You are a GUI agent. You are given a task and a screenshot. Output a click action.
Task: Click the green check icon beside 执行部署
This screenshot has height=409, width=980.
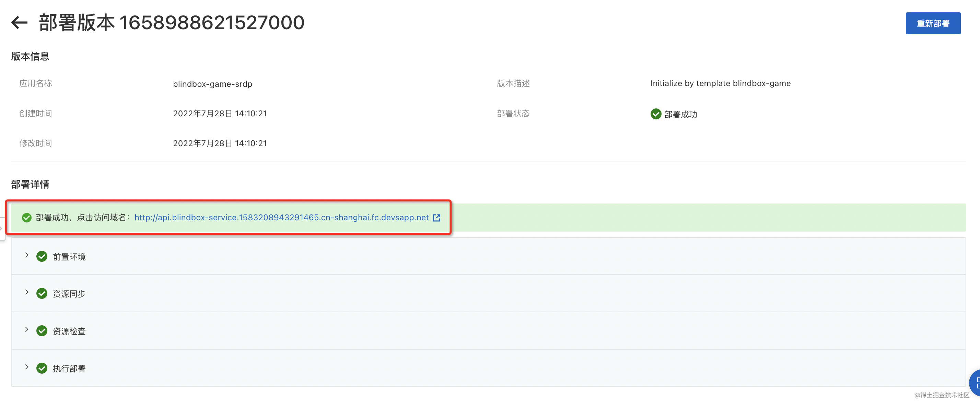click(x=42, y=368)
